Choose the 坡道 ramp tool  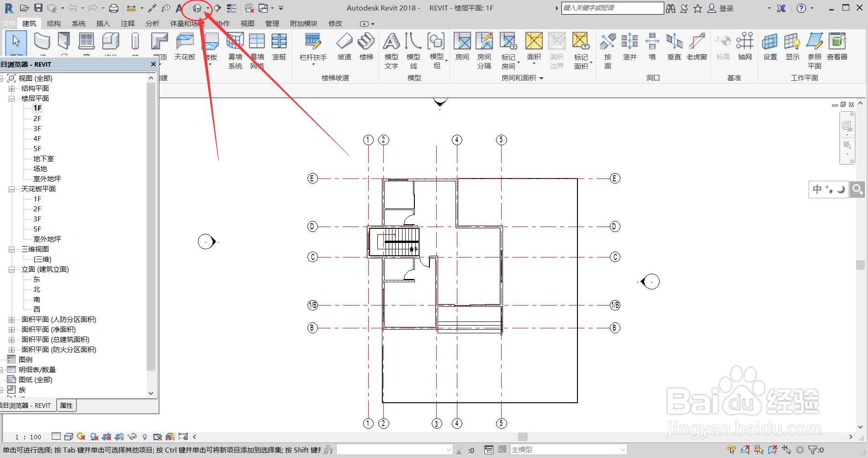click(344, 47)
